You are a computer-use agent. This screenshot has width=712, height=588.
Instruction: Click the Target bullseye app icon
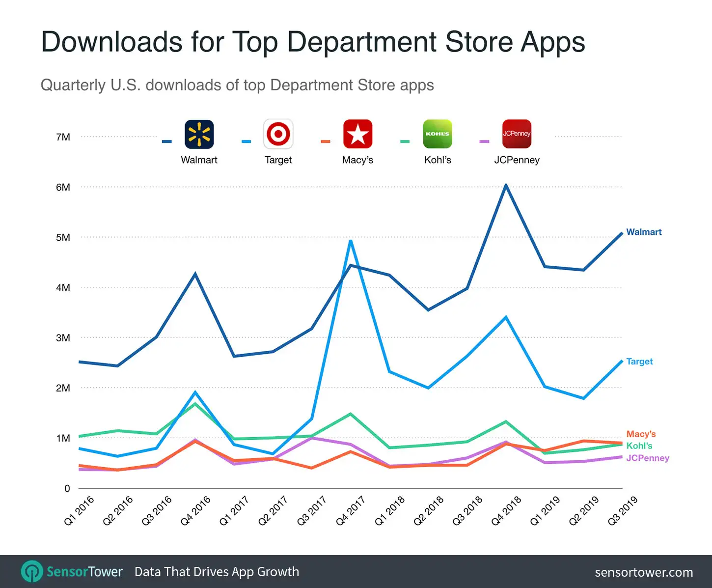[x=278, y=134]
